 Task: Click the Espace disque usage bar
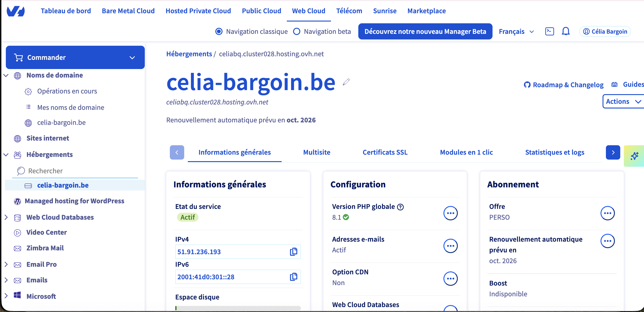coord(238,308)
